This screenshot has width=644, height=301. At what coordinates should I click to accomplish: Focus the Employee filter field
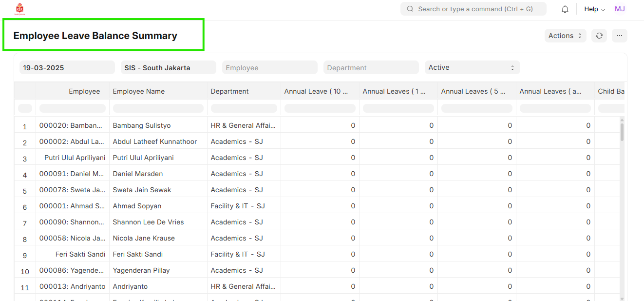[269, 68]
